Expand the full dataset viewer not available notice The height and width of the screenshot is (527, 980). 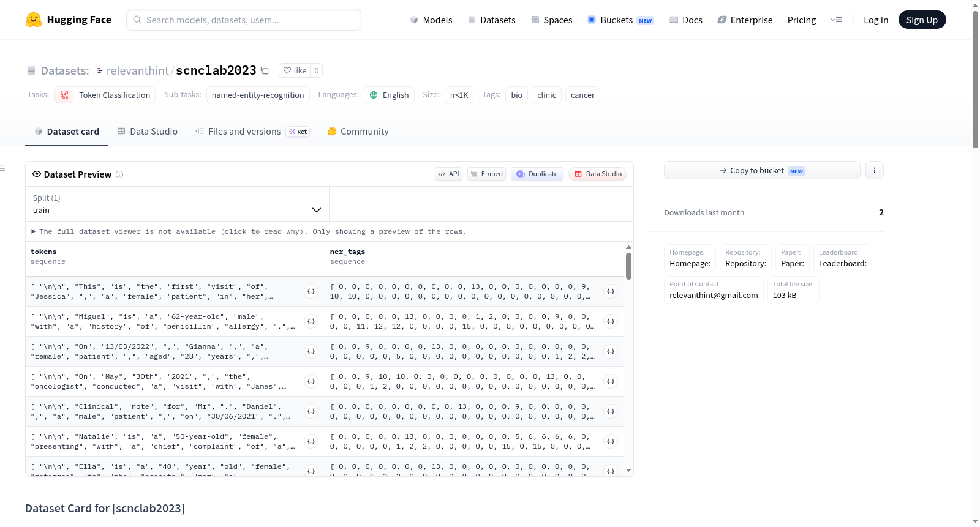(x=249, y=231)
